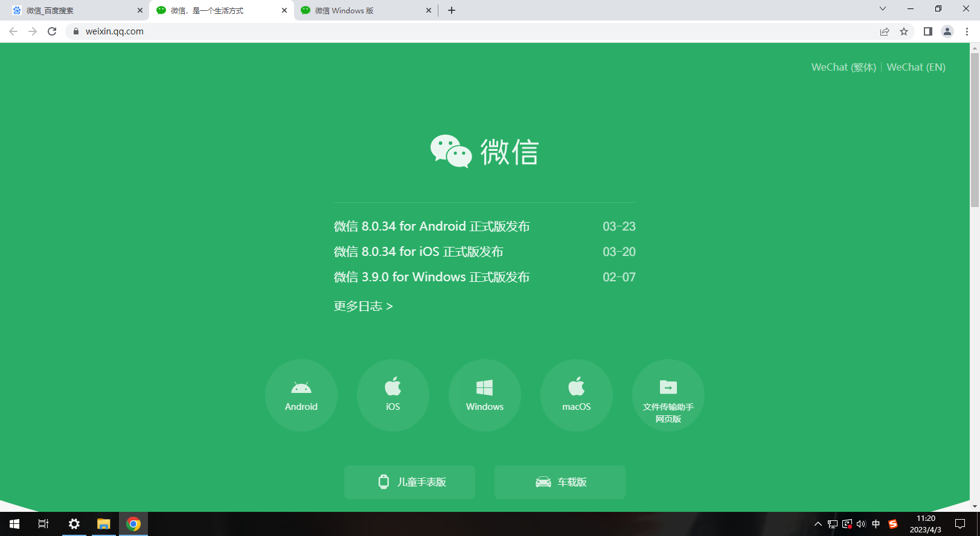
Task: Switch to WeChat (EN) version
Action: (x=916, y=67)
